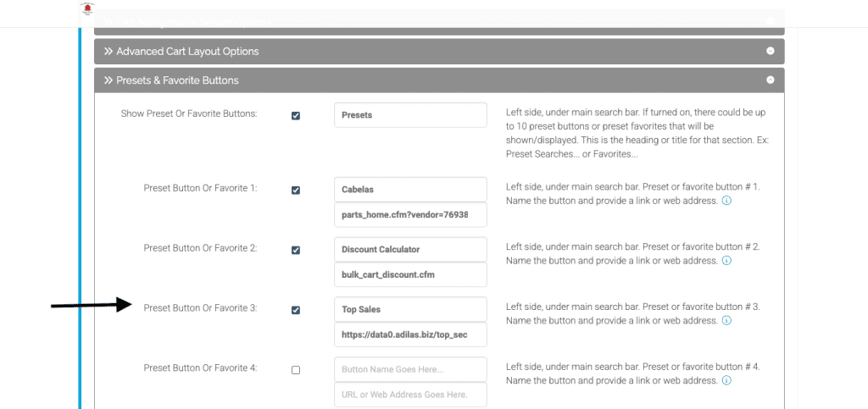Click the Presets heading text field
The image size is (868, 409).
click(410, 115)
